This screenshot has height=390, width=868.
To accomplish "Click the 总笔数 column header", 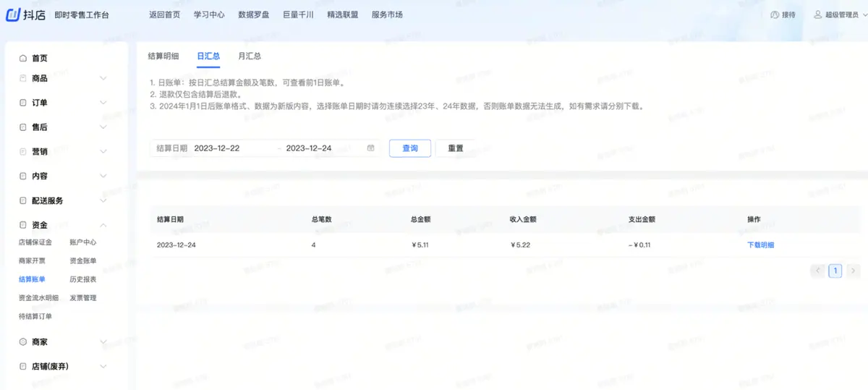I will coord(322,219).
